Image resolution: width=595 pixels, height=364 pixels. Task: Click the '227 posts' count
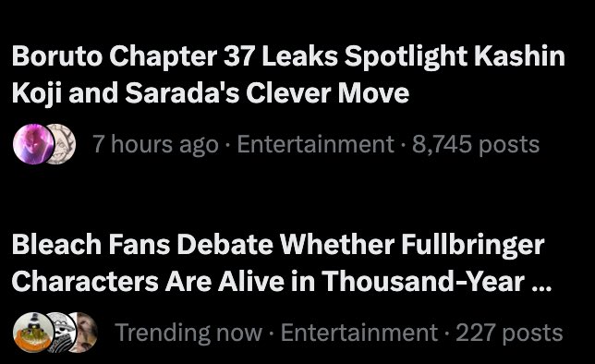(x=509, y=333)
